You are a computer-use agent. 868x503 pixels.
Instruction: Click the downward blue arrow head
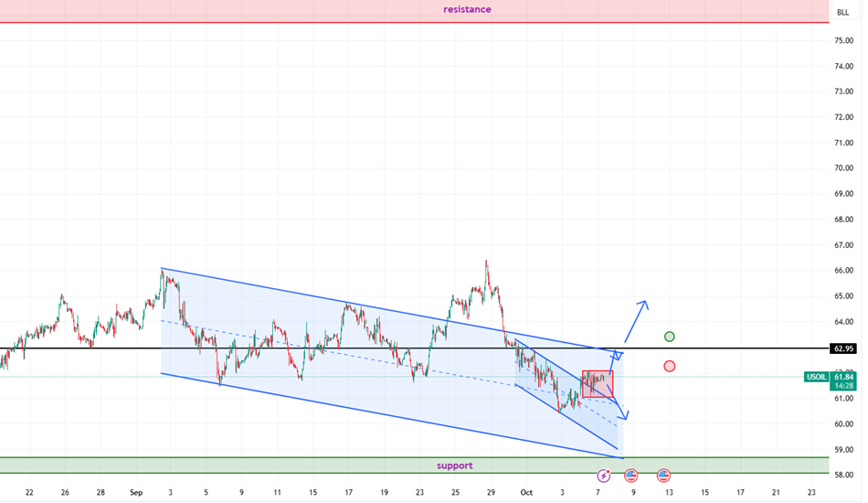pos(624,417)
